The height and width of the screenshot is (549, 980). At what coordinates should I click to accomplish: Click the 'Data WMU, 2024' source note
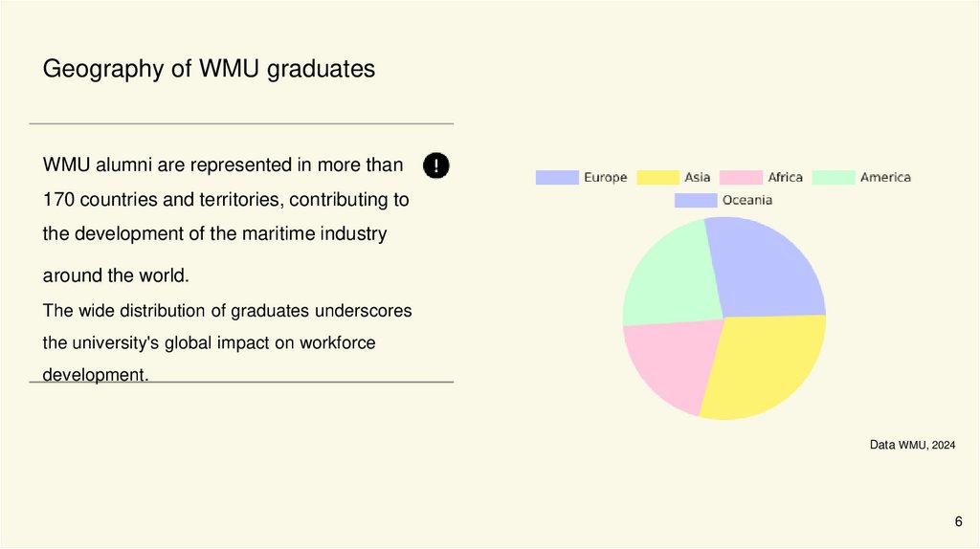pos(912,446)
